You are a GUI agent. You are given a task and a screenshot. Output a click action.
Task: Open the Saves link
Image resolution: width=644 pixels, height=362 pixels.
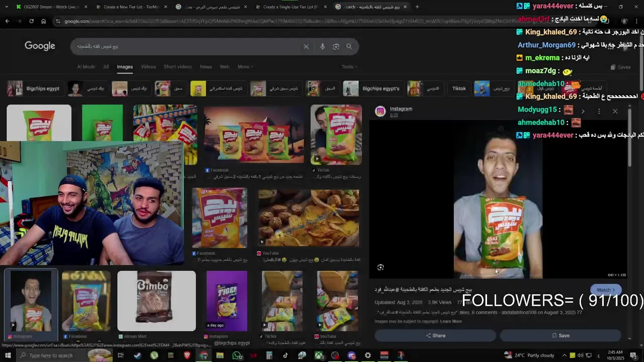[620, 67]
